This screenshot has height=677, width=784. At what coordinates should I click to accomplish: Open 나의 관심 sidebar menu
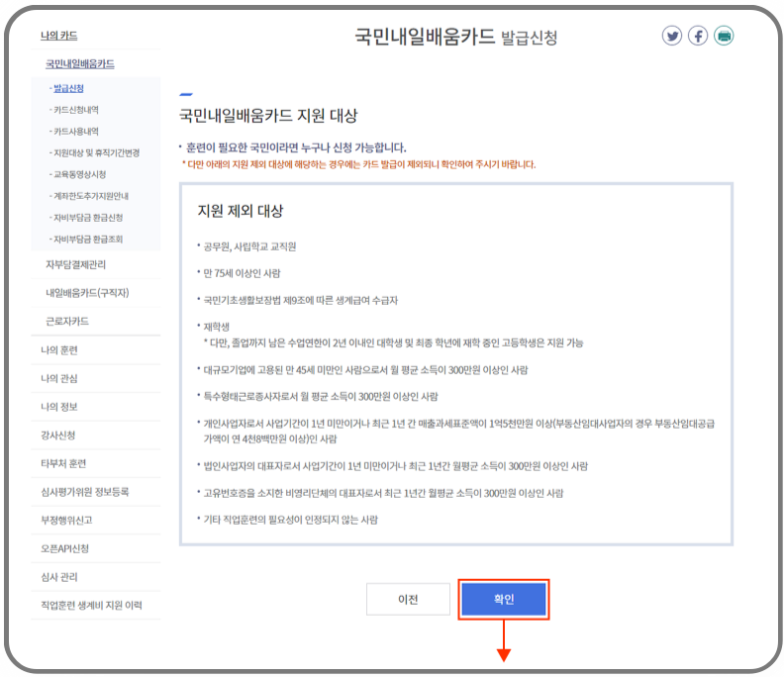(59, 378)
